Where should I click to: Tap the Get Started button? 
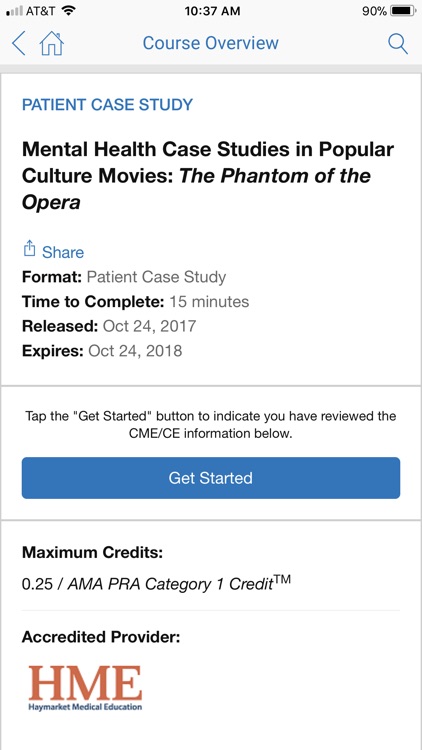pos(211,478)
